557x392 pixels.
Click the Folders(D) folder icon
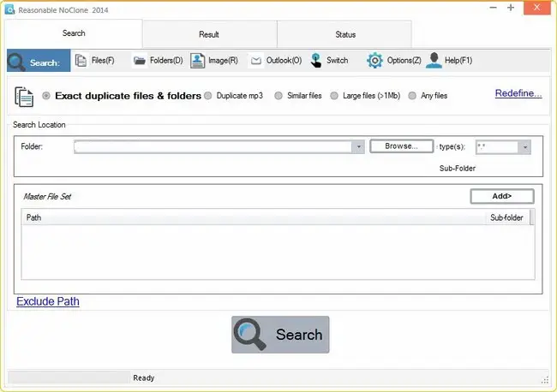click(139, 61)
